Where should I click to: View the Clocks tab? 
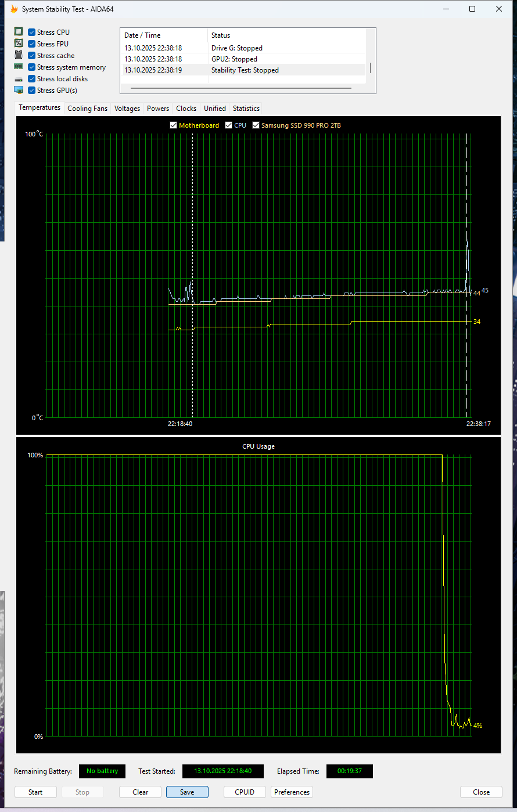(186, 108)
